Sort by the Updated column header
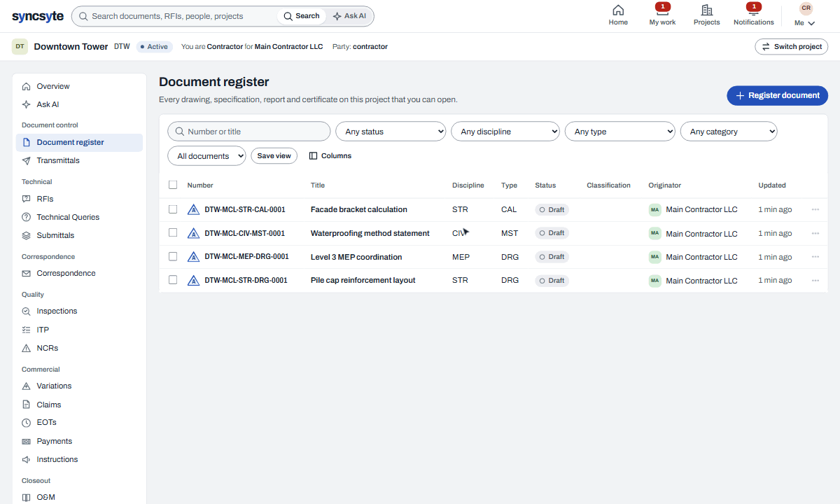This screenshot has width=840, height=504. 771,185
